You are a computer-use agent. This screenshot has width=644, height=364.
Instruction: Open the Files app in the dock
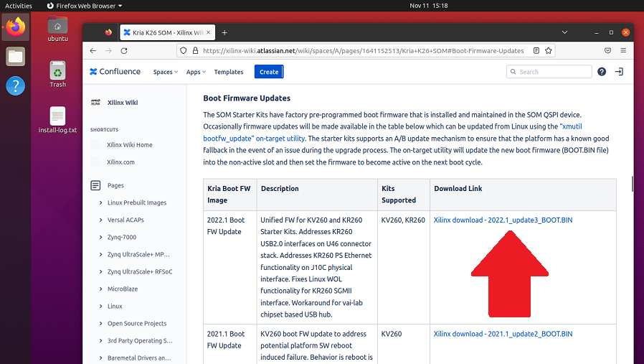pos(16,57)
